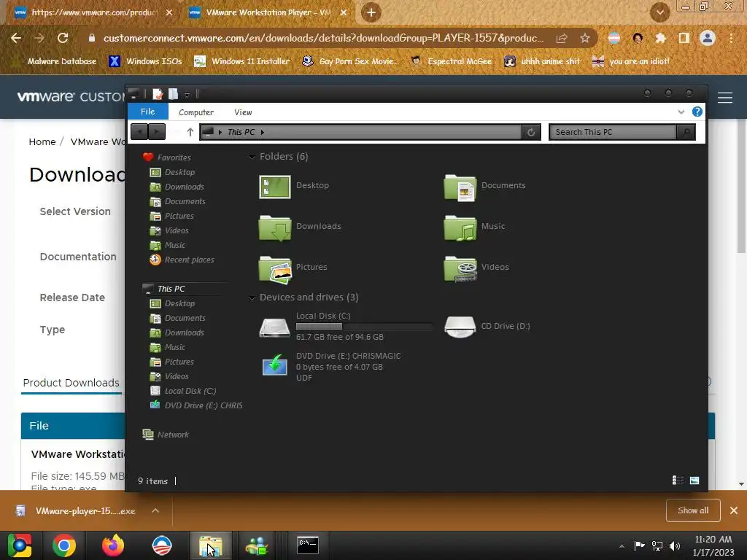This screenshot has height=560, width=747.
Task: Open download item options caret for VMware-player
Action: pos(155,510)
